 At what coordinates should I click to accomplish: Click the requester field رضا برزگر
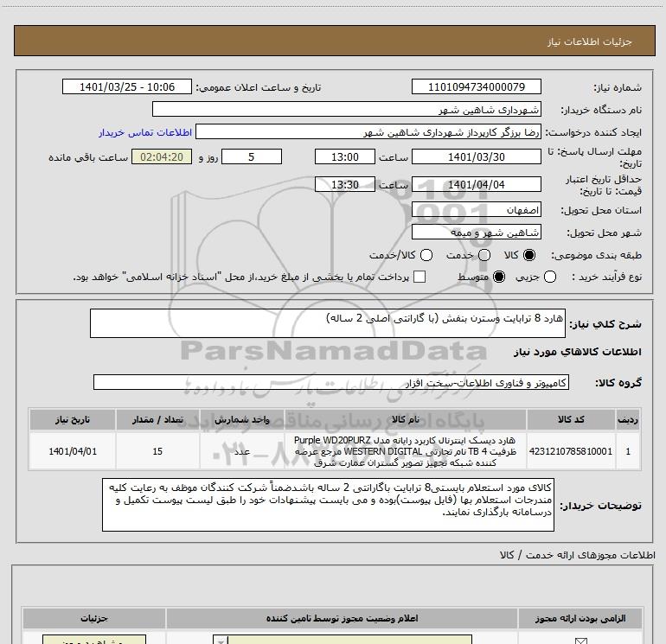(368, 132)
